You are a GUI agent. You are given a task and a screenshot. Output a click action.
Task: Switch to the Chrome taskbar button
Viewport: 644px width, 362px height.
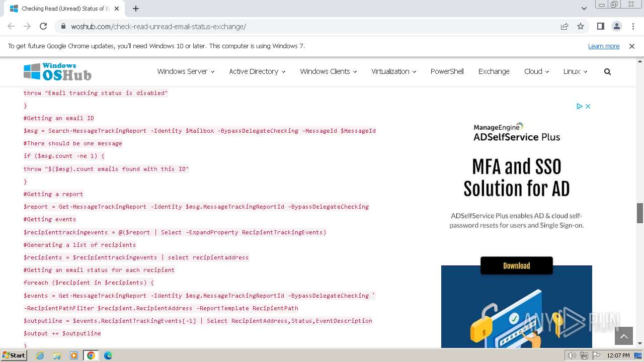click(91, 355)
